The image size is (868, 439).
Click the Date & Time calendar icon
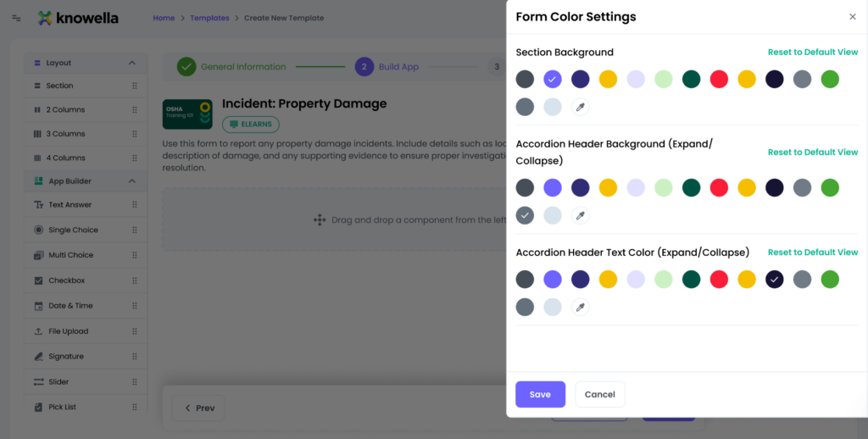tap(39, 306)
